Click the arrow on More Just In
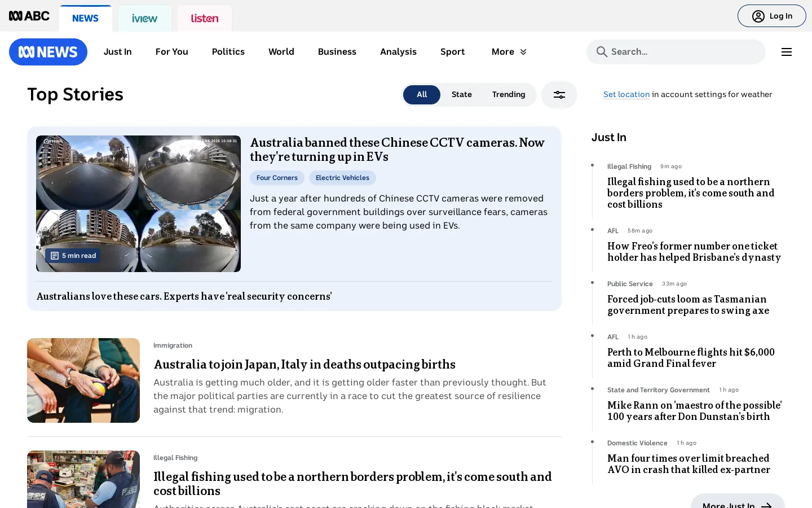The height and width of the screenshot is (508, 812). coord(766,506)
